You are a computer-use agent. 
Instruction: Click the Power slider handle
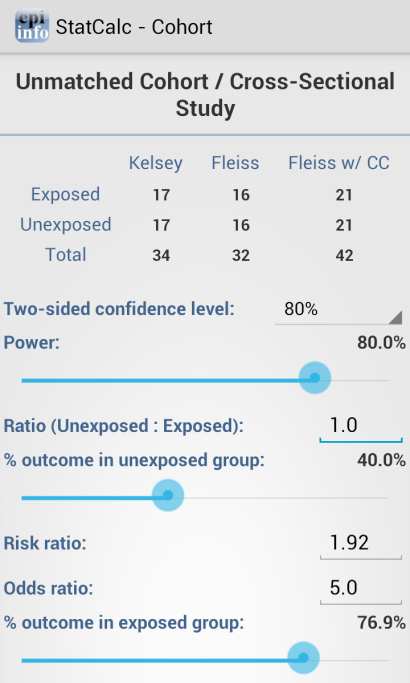pyautogui.click(x=315, y=378)
